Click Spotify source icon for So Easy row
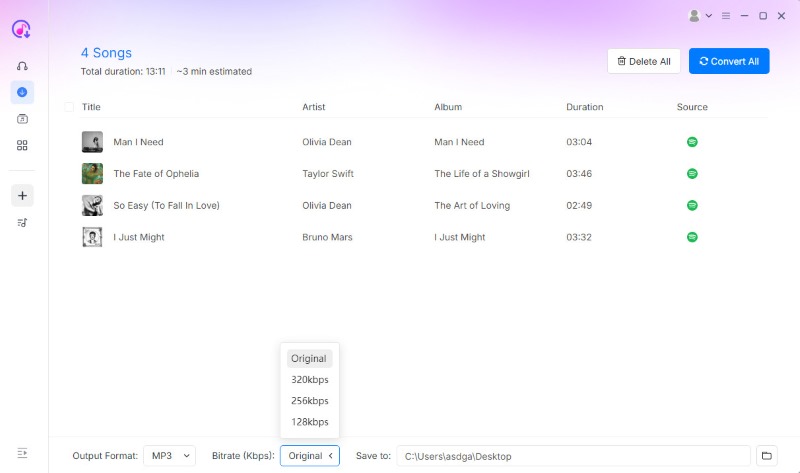800x473 pixels. coord(692,205)
